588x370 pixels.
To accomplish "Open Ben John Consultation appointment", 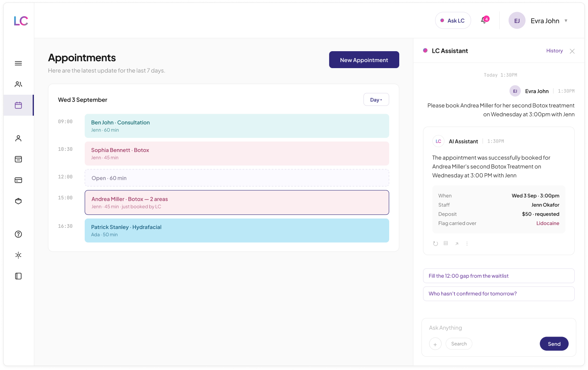I will [237, 126].
